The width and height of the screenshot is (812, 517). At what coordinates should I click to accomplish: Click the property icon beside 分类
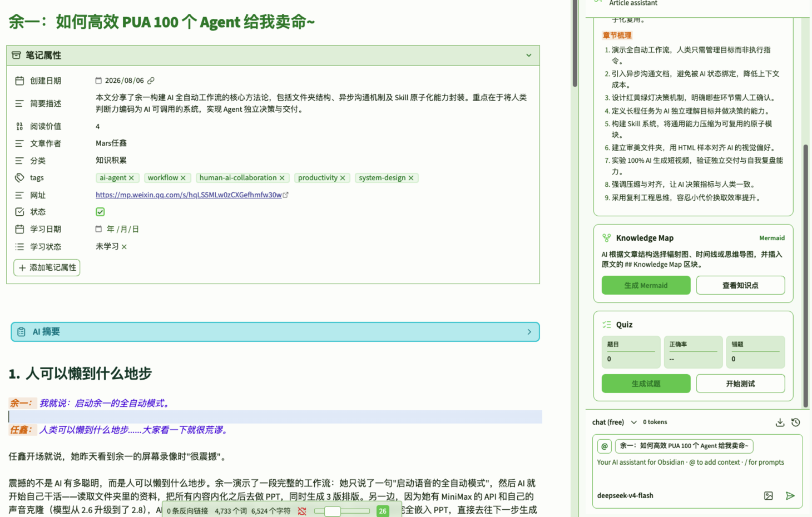pyautogui.click(x=19, y=161)
